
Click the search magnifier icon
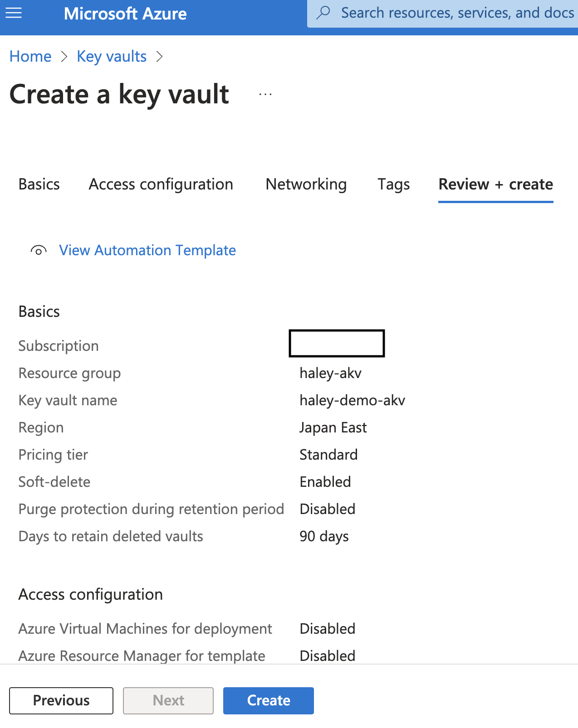pos(323,13)
